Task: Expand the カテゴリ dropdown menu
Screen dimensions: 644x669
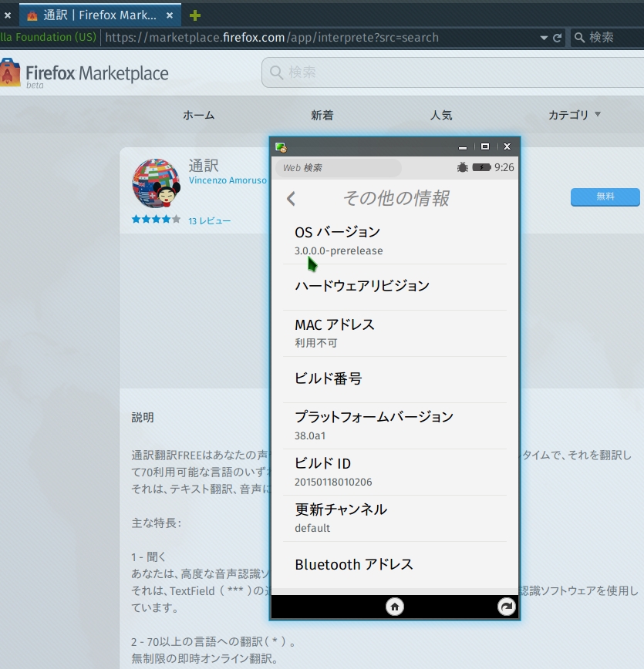Action: click(x=575, y=115)
